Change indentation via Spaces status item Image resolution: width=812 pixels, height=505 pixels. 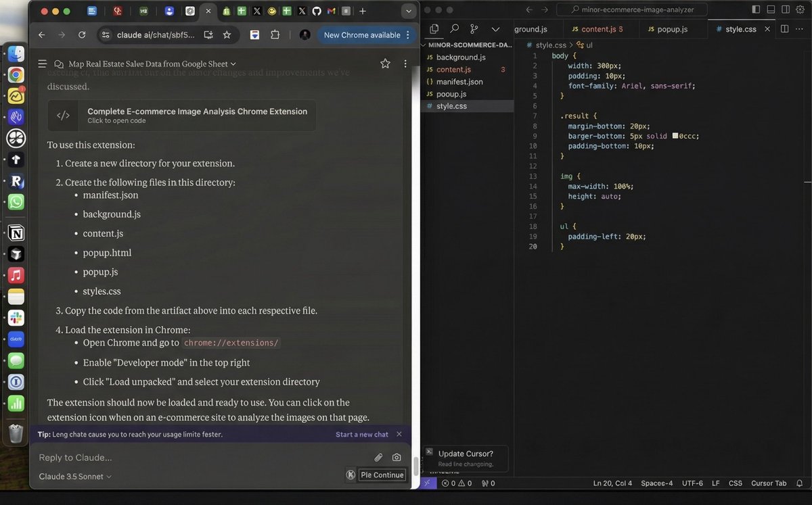pos(657,483)
